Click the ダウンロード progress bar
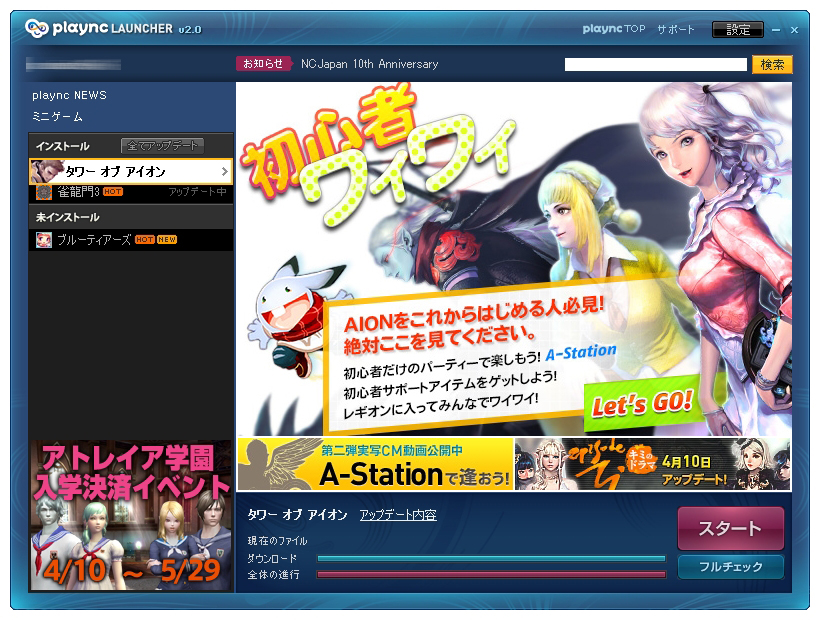Image resolution: width=820 pixels, height=620 pixels. point(492,558)
